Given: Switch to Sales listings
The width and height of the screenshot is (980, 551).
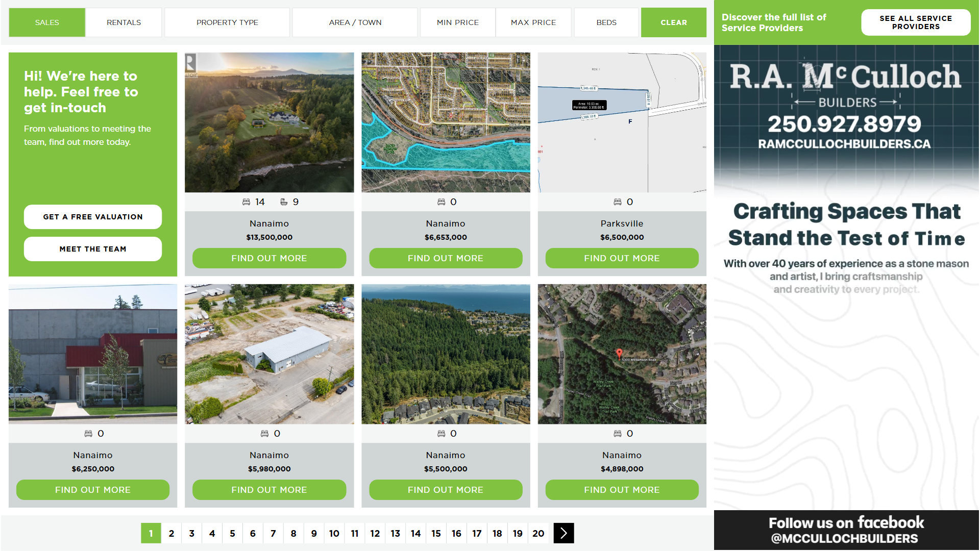Looking at the screenshot, I should pyautogui.click(x=47, y=22).
